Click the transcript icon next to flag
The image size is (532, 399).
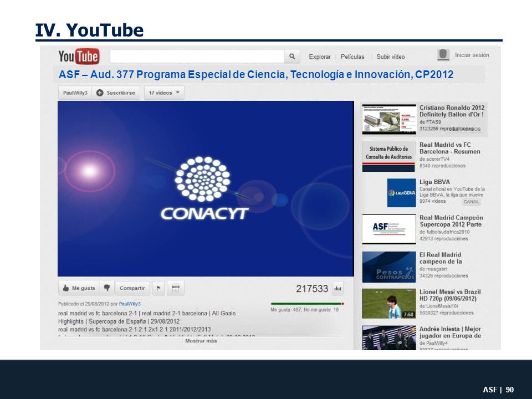(176, 288)
